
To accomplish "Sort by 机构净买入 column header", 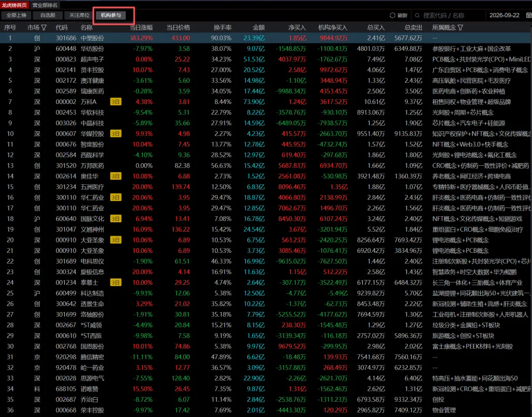I will click(x=332, y=28).
